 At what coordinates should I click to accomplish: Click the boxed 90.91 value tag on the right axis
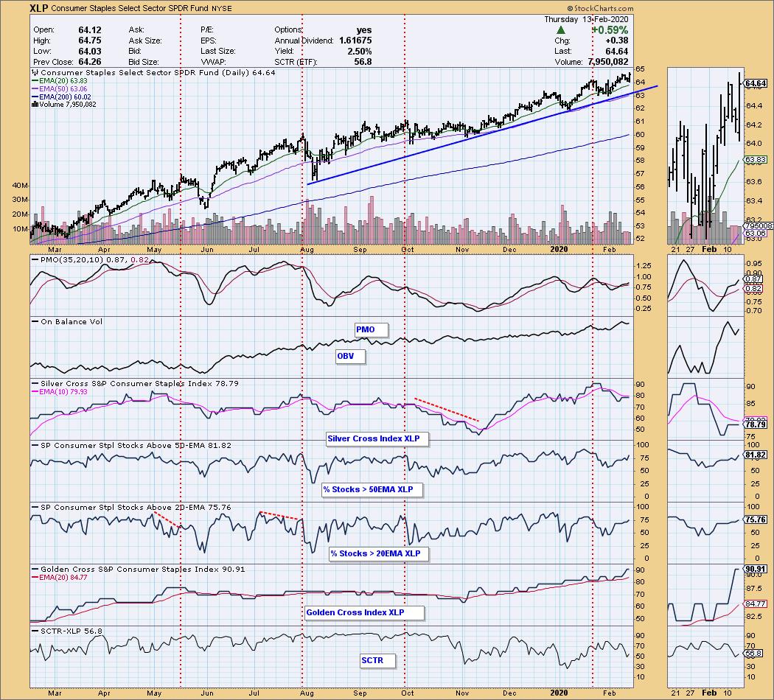(756, 570)
